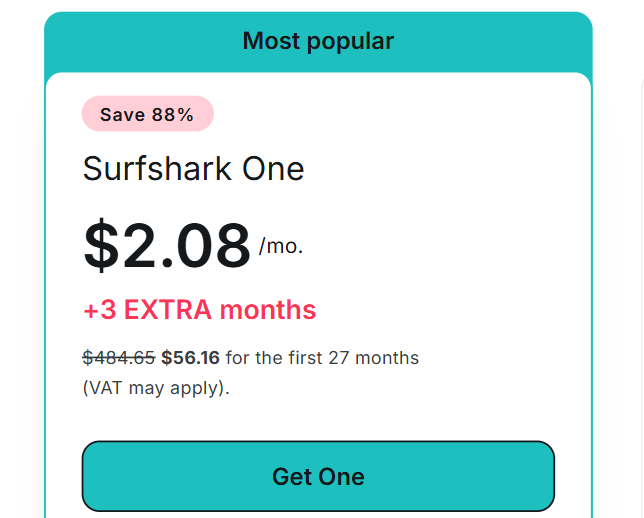Click the large $2.08 price
This screenshot has height=518, width=644.
[167, 245]
